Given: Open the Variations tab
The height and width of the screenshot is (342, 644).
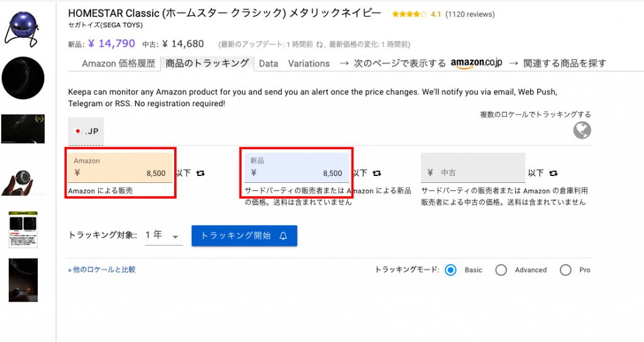Looking at the screenshot, I should click(x=309, y=63).
